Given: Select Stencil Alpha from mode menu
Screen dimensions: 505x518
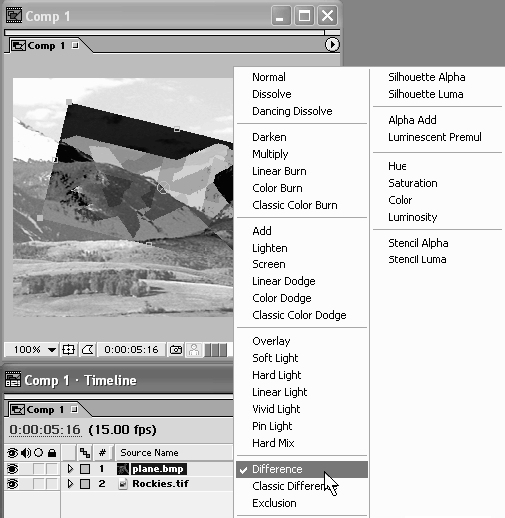Looking at the screenshot, I should tap(418, 243).
